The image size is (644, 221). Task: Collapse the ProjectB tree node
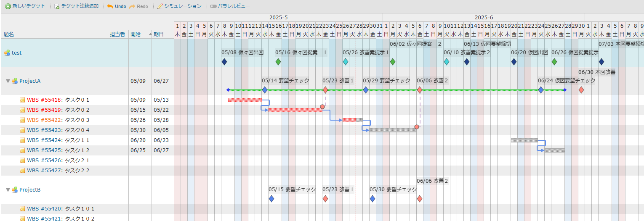(x=8, y=190)
